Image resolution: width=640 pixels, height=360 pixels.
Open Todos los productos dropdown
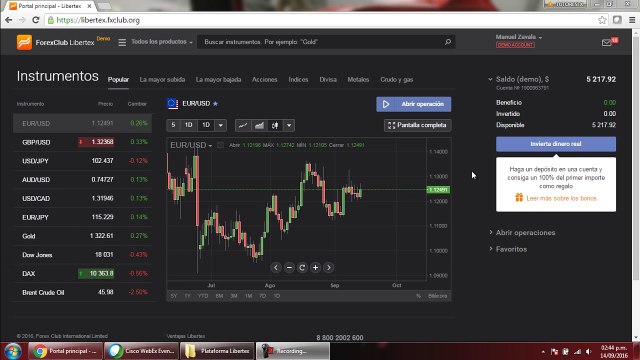point(162,42)
